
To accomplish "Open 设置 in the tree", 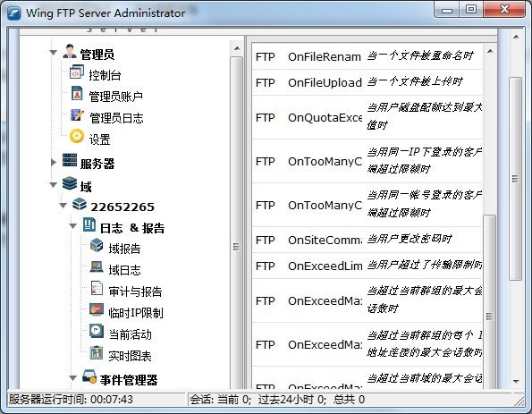I will click(100, 139).
